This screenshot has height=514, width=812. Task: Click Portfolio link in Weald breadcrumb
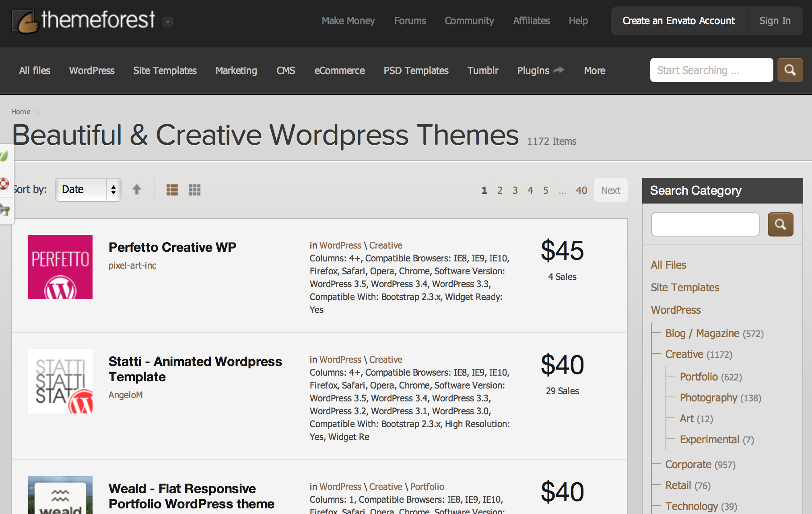pyautogui.click(x=427, y=487)
